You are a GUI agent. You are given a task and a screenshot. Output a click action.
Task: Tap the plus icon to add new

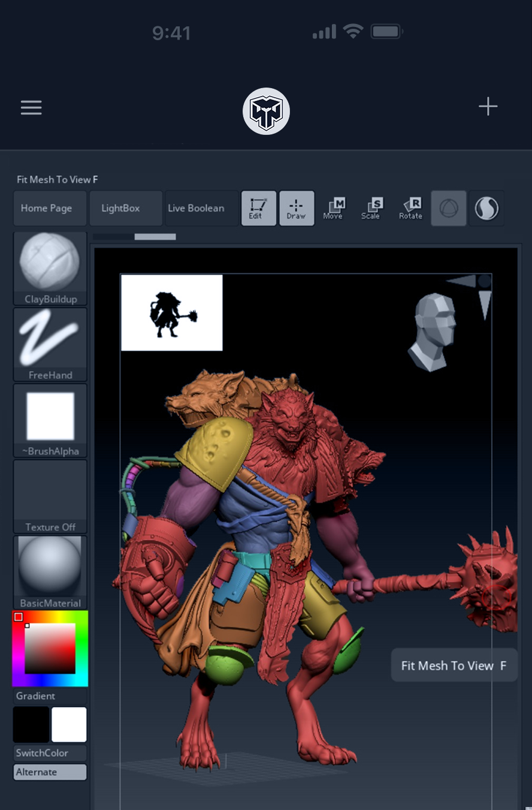488,107
